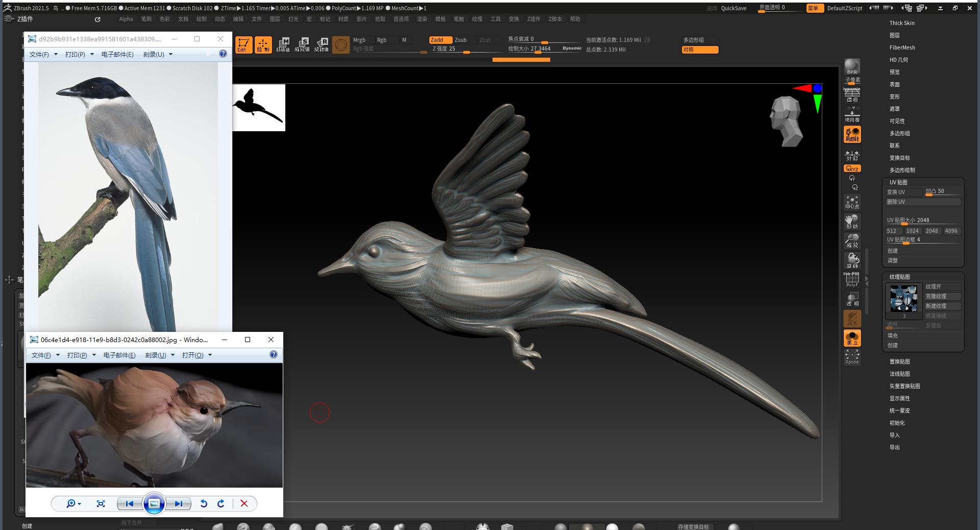This screenshot has width=980, height=530.
Task: Click the Edit mode icon
Action: click(x=243, y=45)
